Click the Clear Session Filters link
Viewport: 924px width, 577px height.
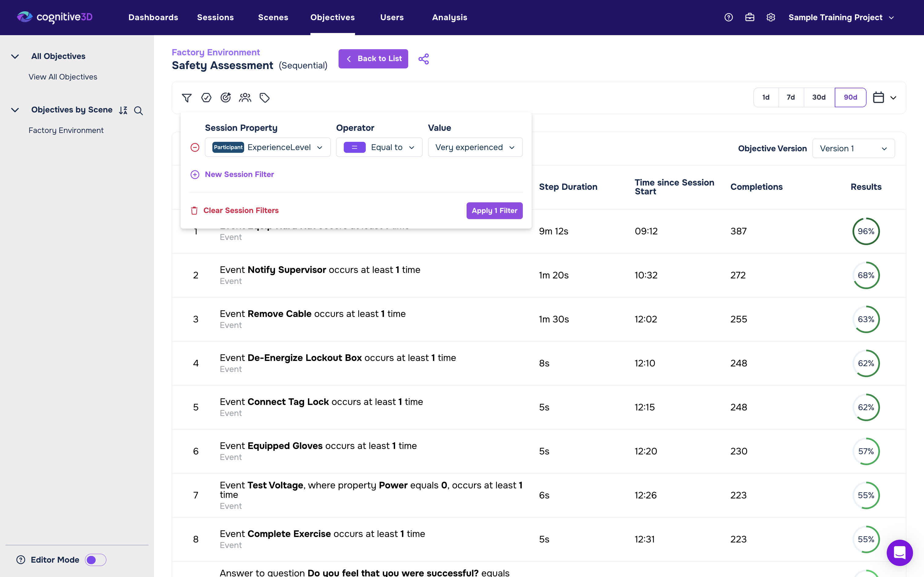click(x=241, y=210)
